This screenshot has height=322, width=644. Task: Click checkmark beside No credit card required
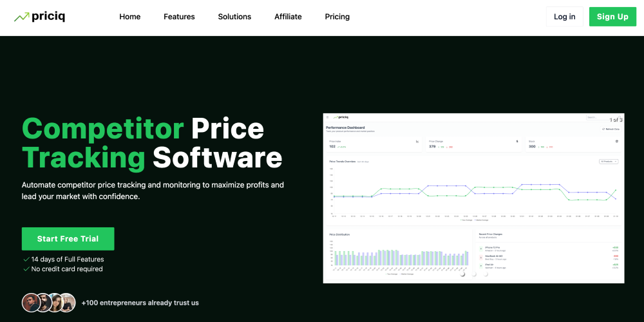[26, 269]
